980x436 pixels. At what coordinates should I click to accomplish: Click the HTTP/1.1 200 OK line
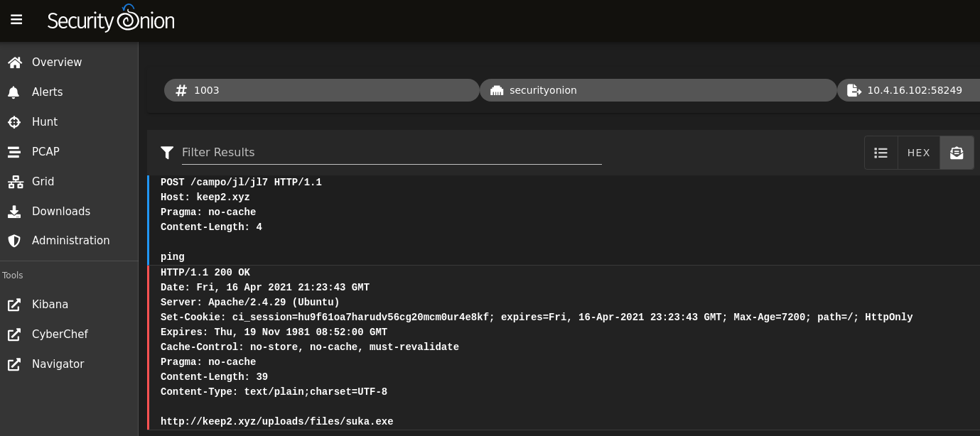tap(205, 273)
